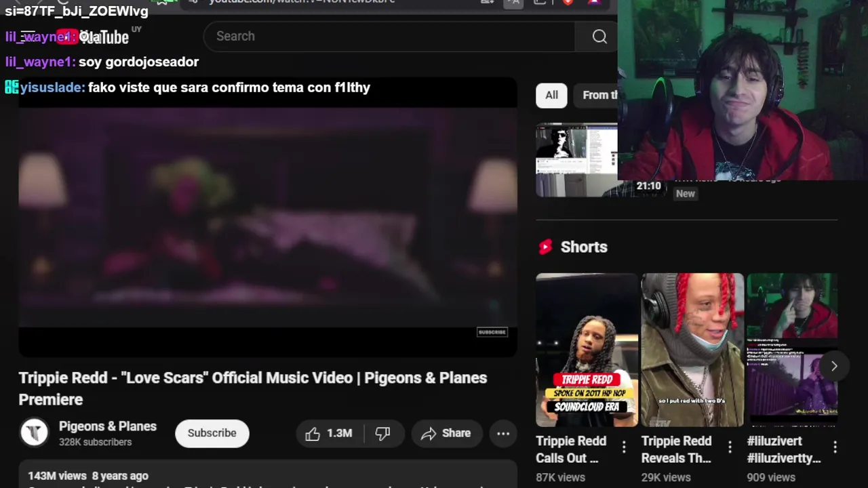The width and height of the screenshot is (868, 488).
Task: Click the video title 'Trippie Redd - Love Scars'
Action: click(x=253, y=388)
